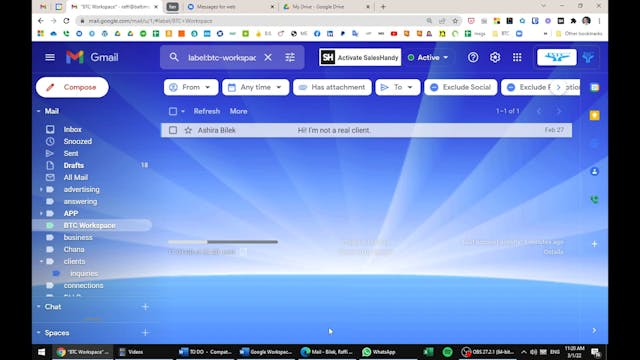Click the storage usage bar
640x360 pixels.
(x=223, y=242)
